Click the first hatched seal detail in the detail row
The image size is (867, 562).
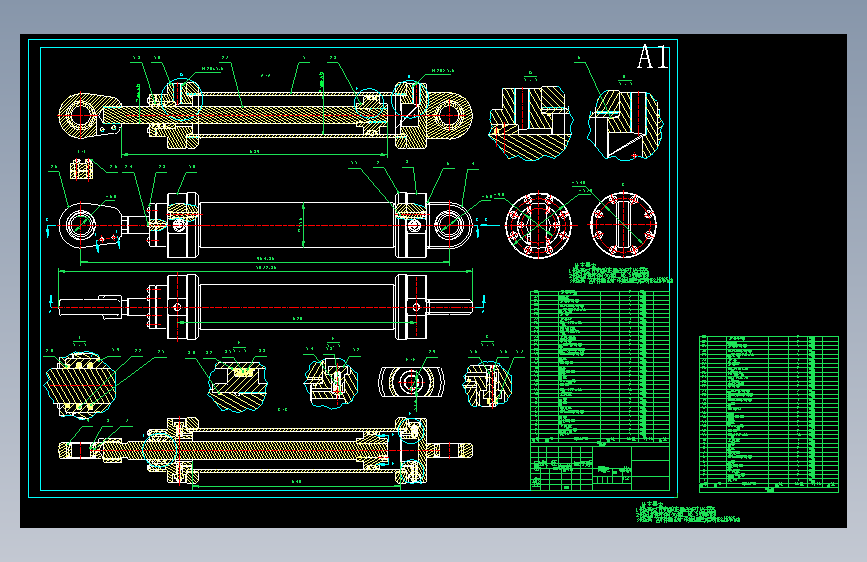click(x=80, y=384)
